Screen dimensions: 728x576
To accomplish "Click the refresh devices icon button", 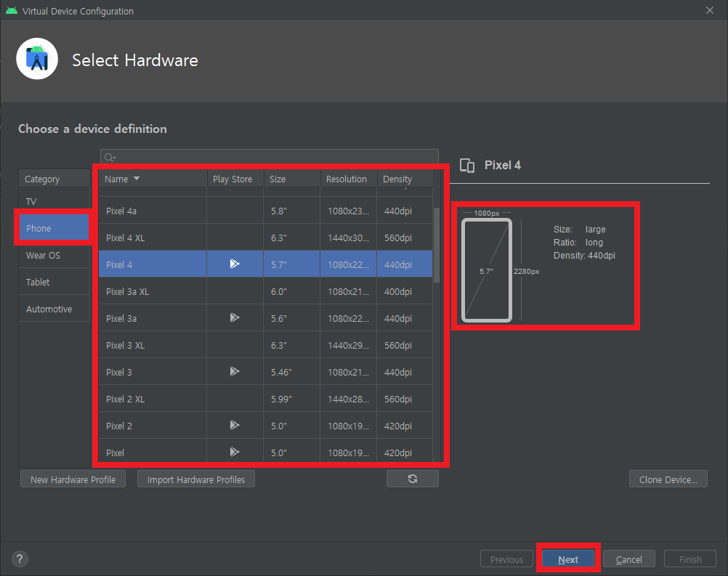I will [x=412, y=479].
